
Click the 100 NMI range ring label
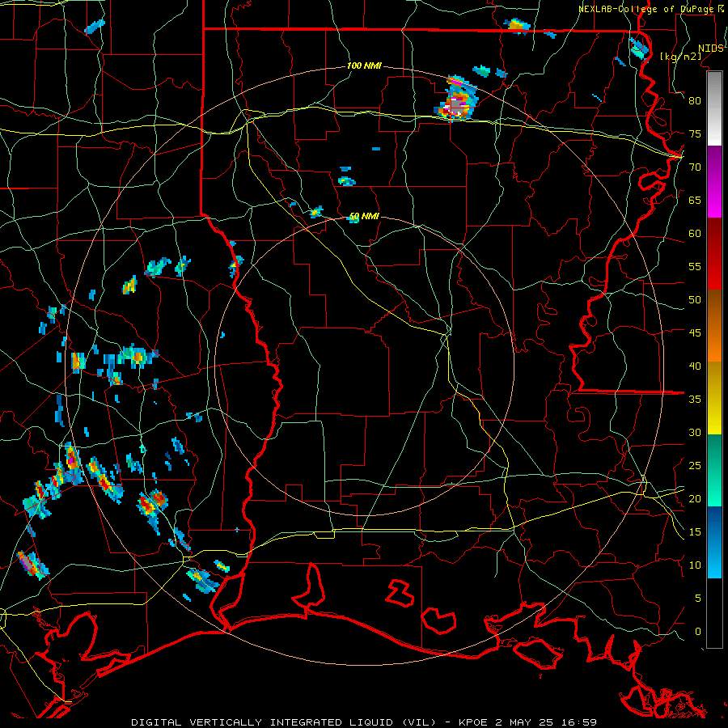[x=364, y=66]
